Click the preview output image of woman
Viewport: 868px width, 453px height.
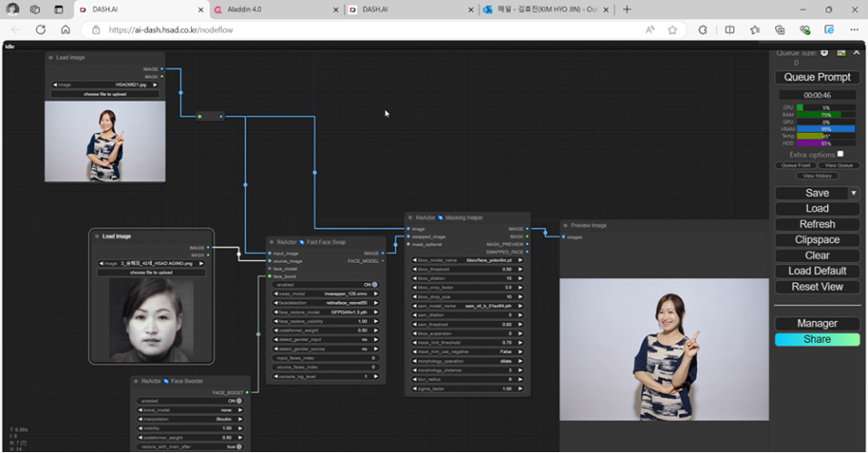pos(663,349)
